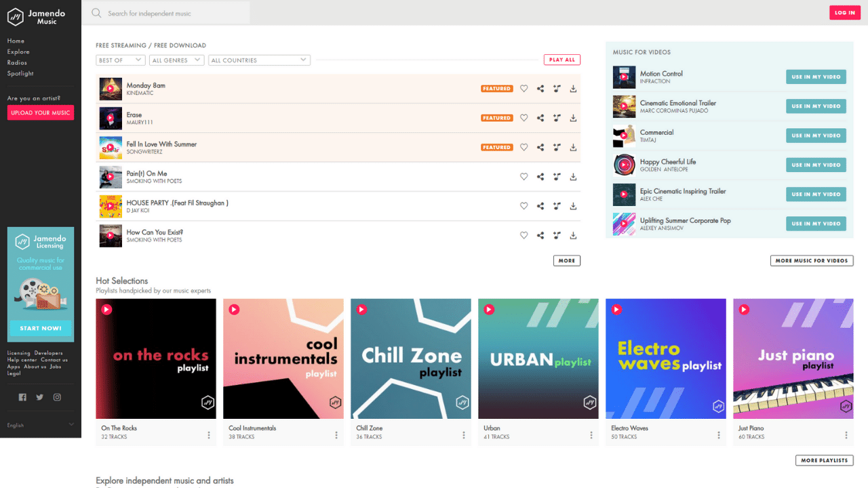Download the track Monday 8am
868x488 pixels.
click(573, 89)
